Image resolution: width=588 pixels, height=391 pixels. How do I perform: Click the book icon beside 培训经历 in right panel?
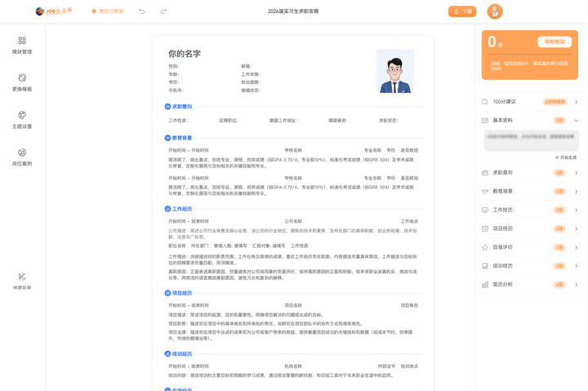(x=485, y=266)
